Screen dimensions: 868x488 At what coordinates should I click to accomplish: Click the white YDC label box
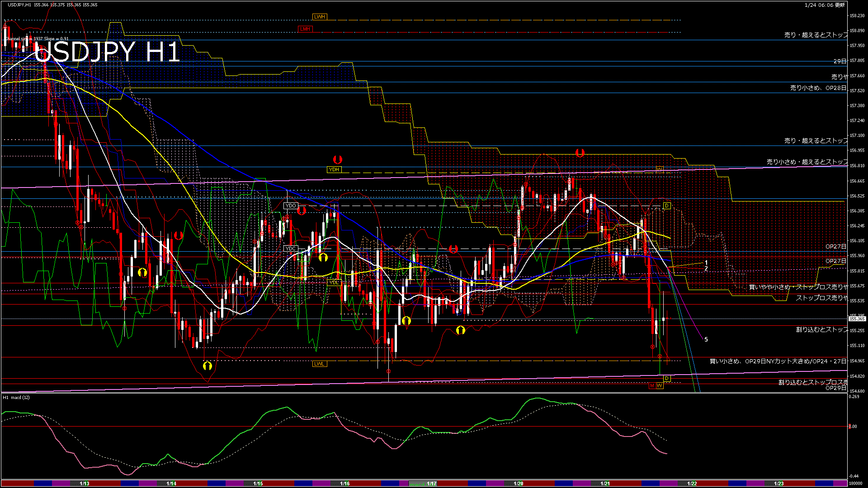(291, 249)
